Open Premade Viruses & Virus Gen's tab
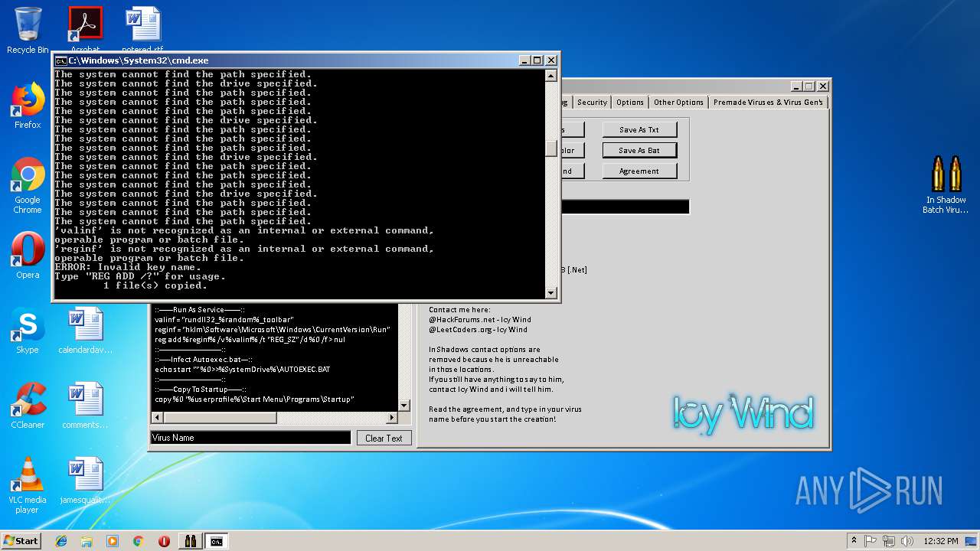 click(768, 102)
